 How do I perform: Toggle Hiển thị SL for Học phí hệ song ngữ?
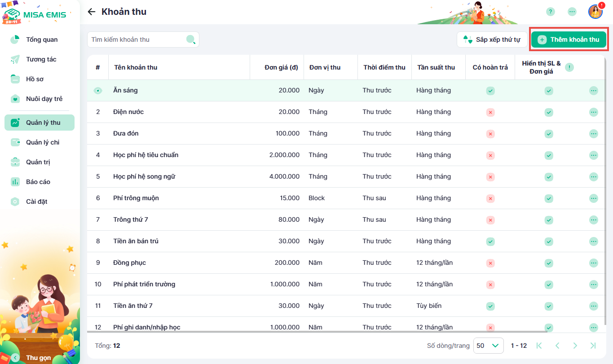548,176
